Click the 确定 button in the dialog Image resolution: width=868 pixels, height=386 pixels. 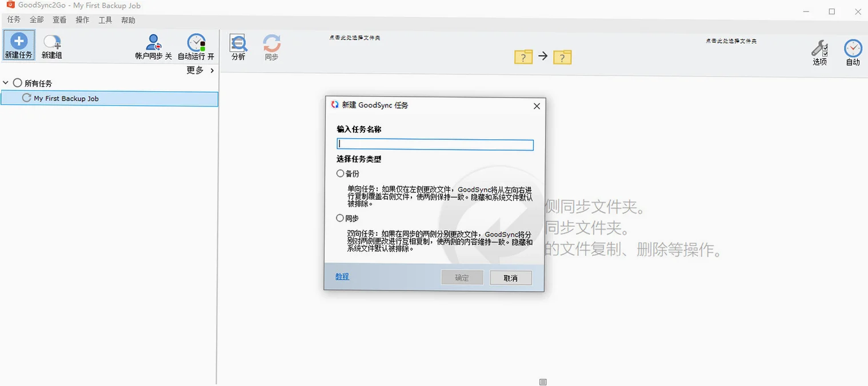(462, 278)
